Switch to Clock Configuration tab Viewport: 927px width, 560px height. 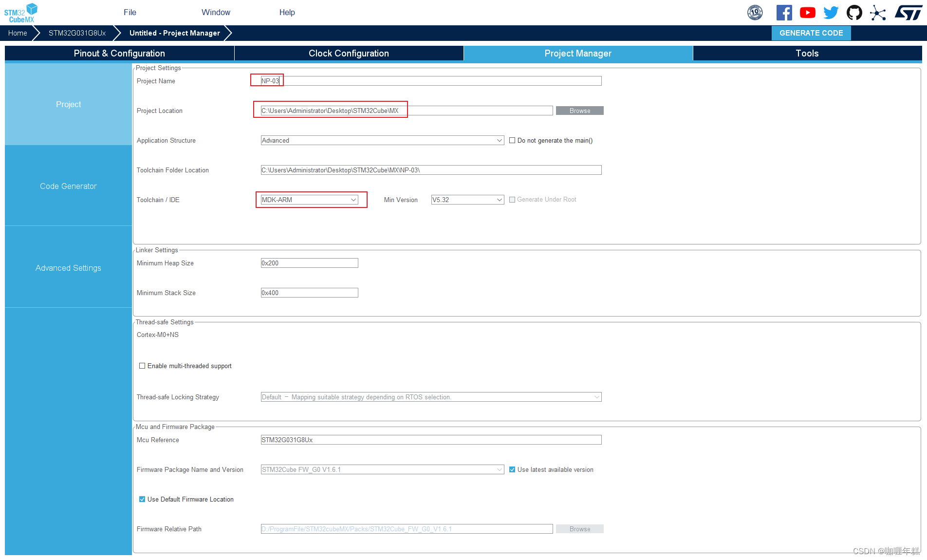click(349, 54)
